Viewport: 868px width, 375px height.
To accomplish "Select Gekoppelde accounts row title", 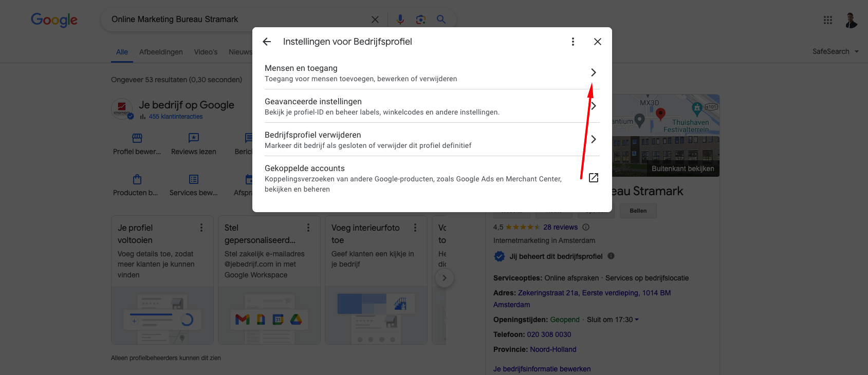I will pos(305,168).
